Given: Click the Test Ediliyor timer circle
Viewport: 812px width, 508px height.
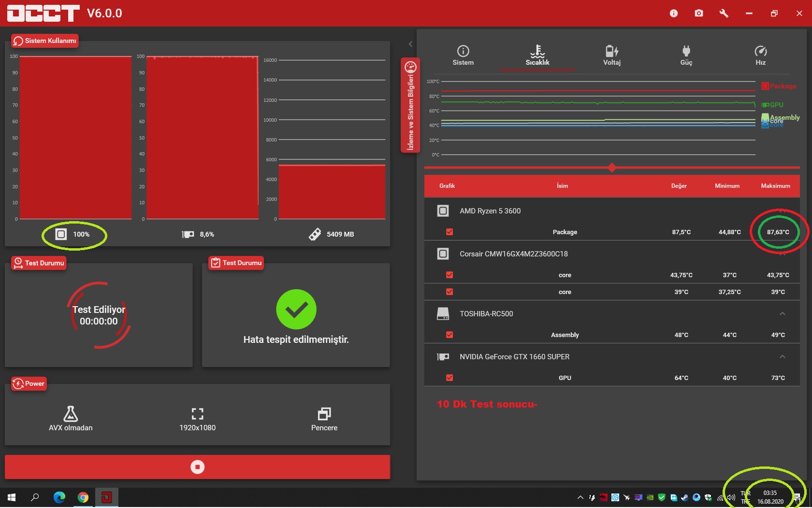Looking at the screenshot, I should point(99,315).
